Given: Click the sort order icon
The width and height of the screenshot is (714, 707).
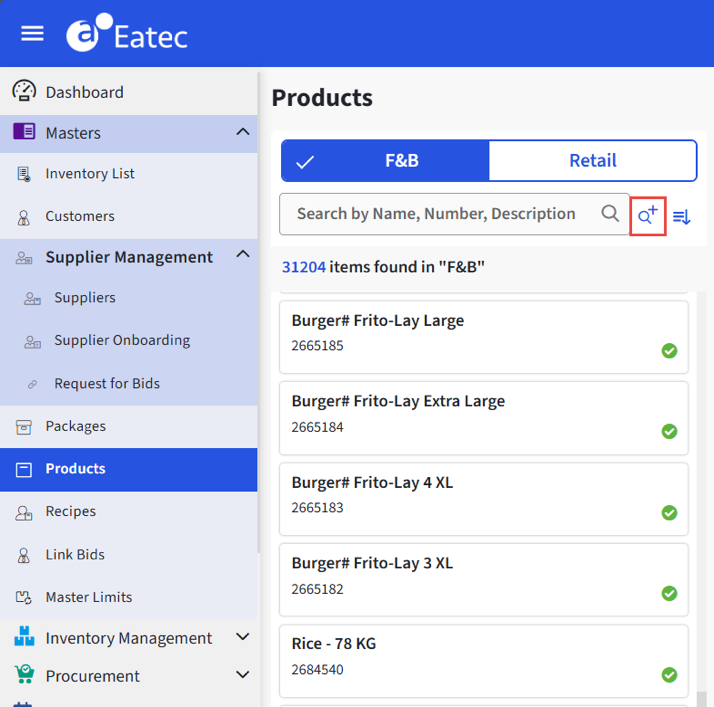Looking at the screenshot, I should tap(682, 217).
